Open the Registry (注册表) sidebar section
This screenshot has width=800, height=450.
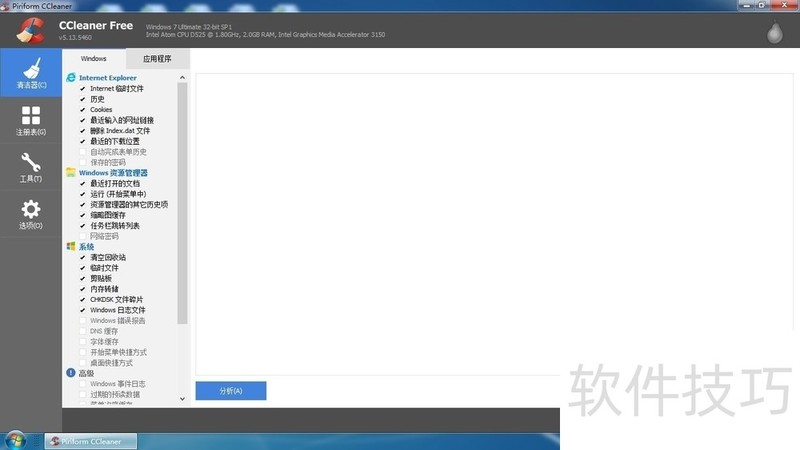point(31,120)
